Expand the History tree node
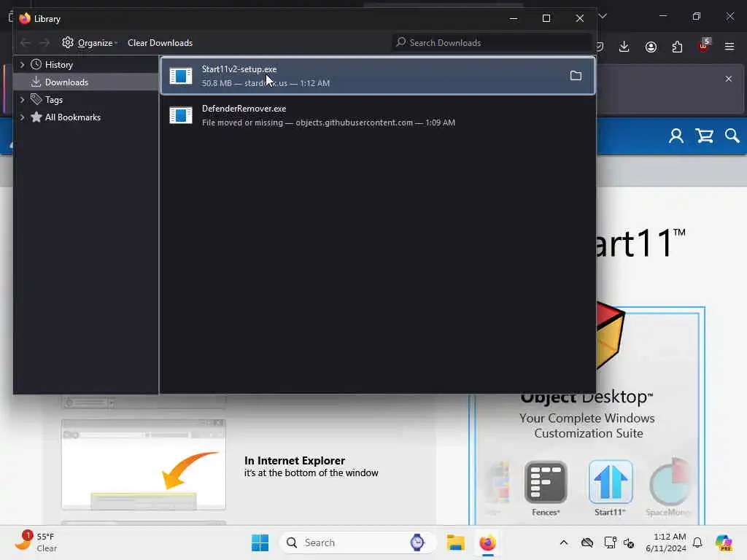The image size is (747, 560). point(22,64)
